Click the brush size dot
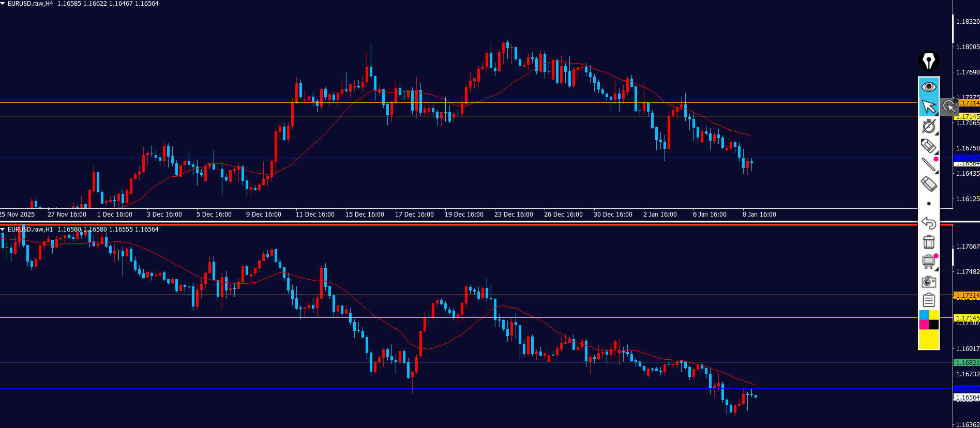 pos(929,204)
